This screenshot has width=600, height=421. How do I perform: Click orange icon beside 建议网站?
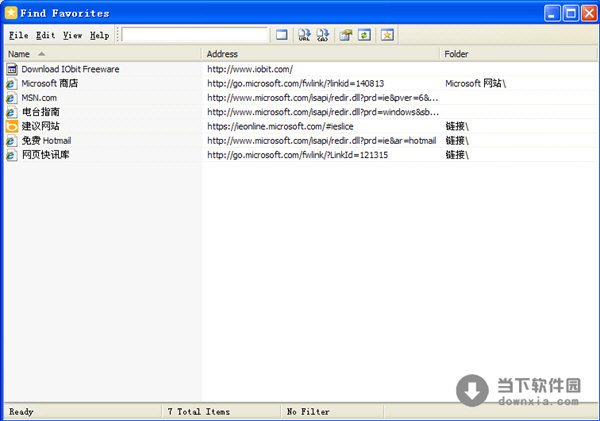pos(11,126)
